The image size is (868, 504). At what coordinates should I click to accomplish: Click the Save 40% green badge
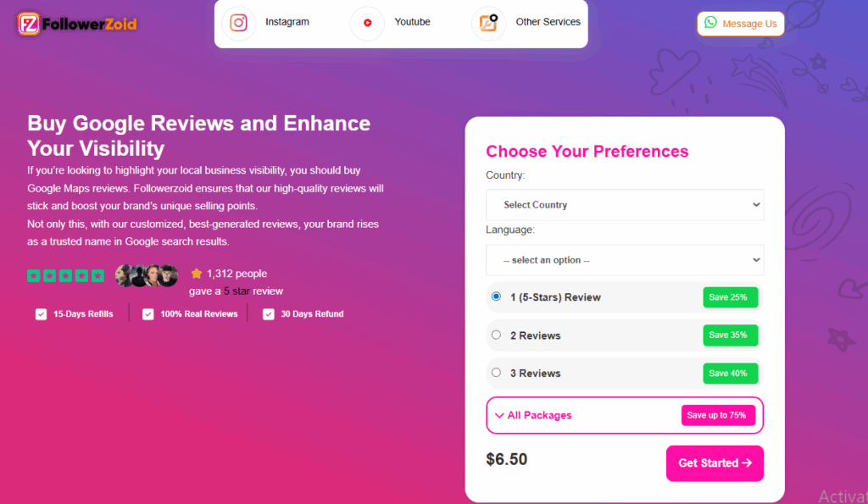coord(730,373)
